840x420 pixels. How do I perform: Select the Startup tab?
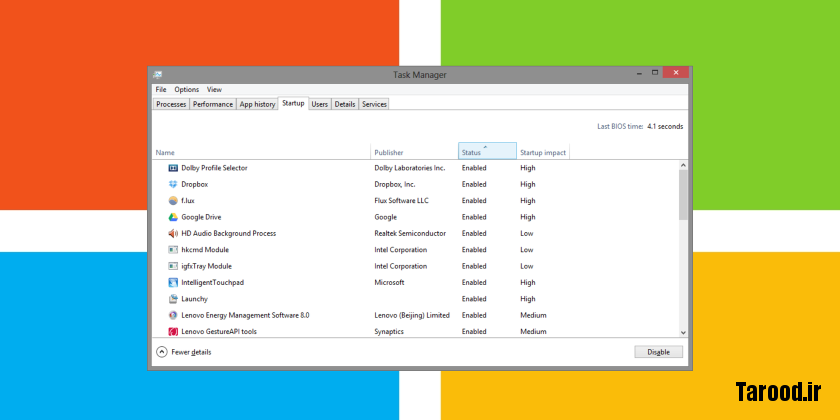[293, 103]
